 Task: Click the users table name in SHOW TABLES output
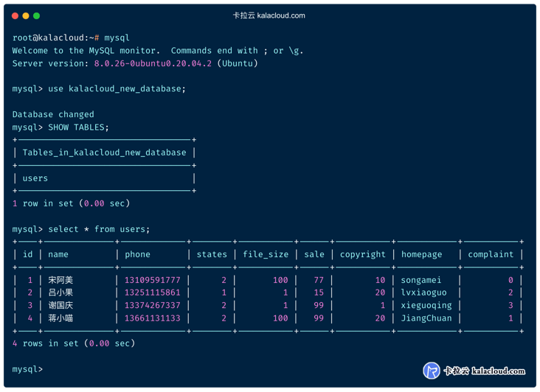[x=35, y=178]
